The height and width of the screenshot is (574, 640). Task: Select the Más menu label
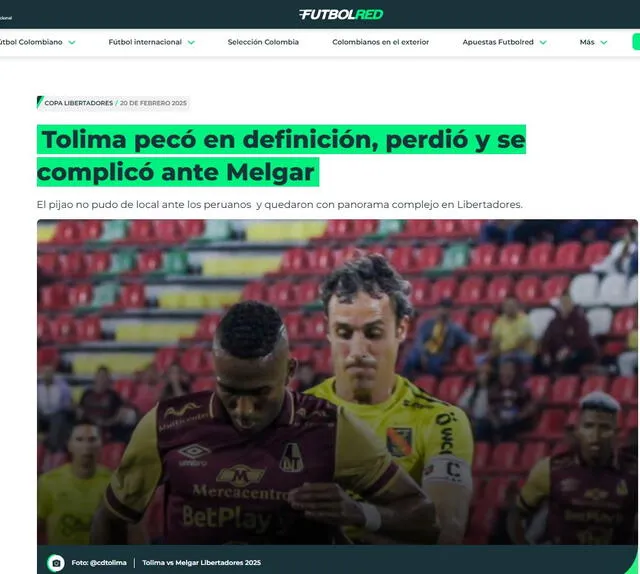[x=587, y=42]
